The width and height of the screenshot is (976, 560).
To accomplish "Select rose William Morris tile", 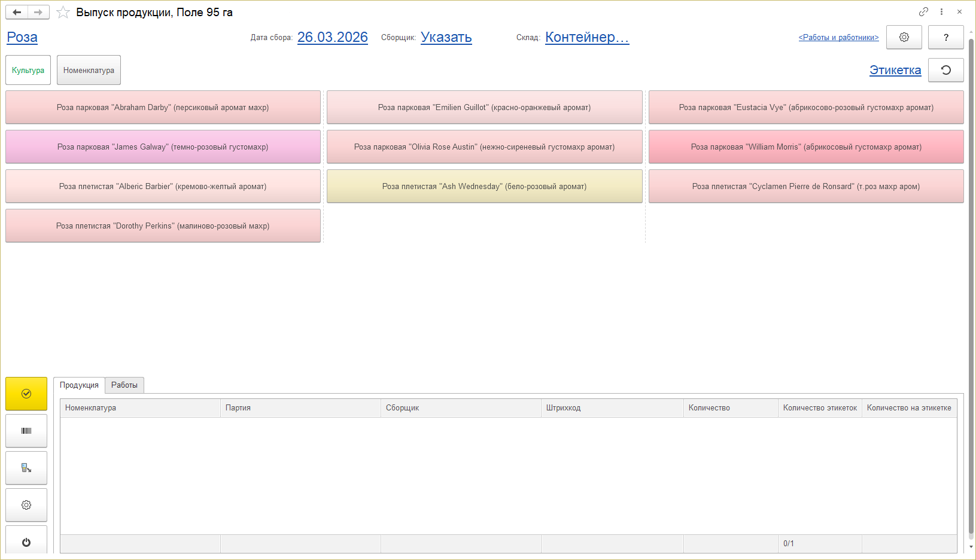I will coord(806,147).
